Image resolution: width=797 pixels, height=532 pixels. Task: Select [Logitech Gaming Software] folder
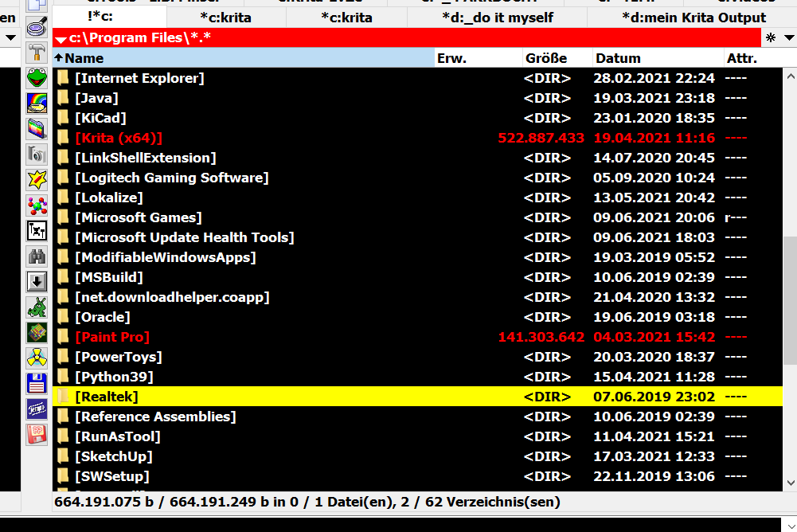[417, 178]
